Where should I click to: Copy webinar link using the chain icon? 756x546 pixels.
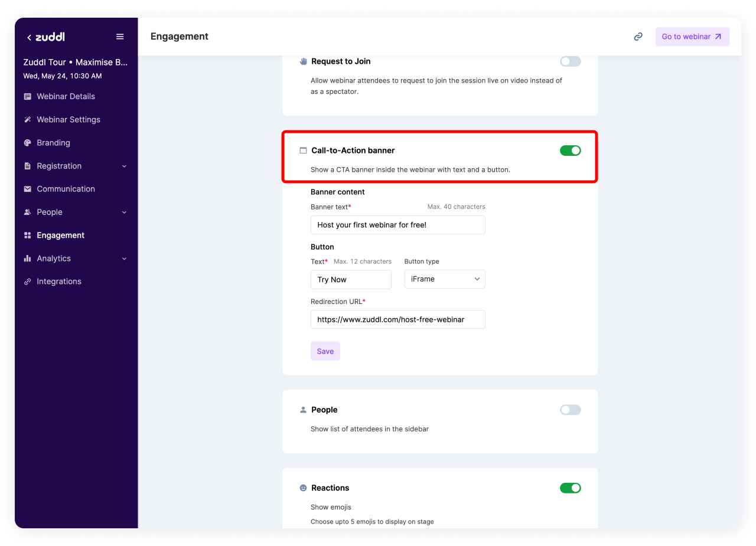pos(638,37)
